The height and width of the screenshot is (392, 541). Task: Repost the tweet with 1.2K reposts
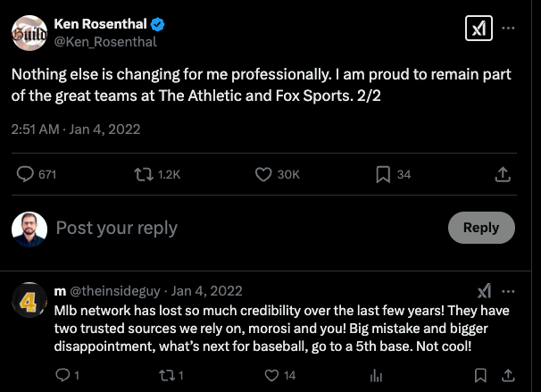pyautogui.click(x=143, y=174)
